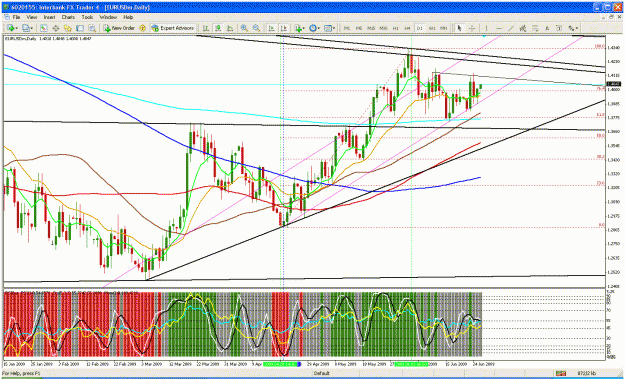The width and height of the screenshot is (625, 379).
Task: Show the Terminal panel
Action: pyautogui.click(x=80, y=28)
